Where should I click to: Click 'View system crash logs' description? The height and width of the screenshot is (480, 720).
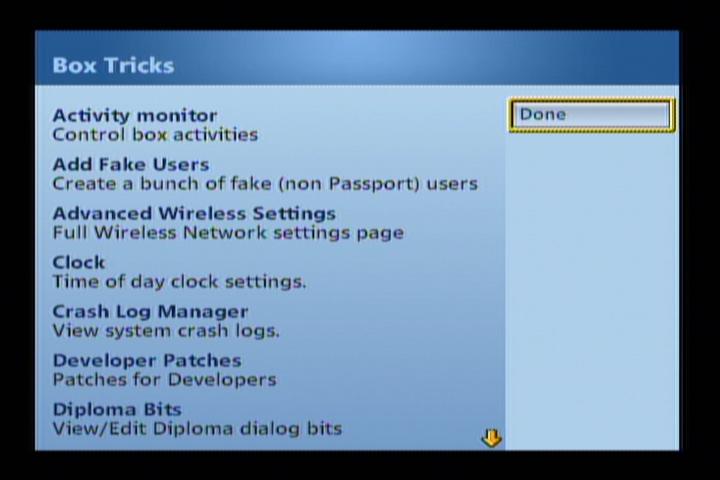[166, 331]
